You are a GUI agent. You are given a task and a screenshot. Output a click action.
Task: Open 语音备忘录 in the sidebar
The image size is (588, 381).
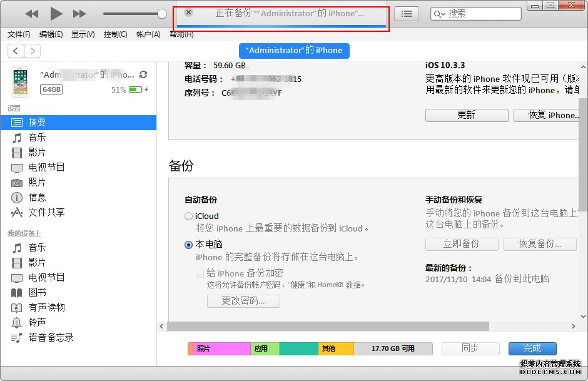78,338
